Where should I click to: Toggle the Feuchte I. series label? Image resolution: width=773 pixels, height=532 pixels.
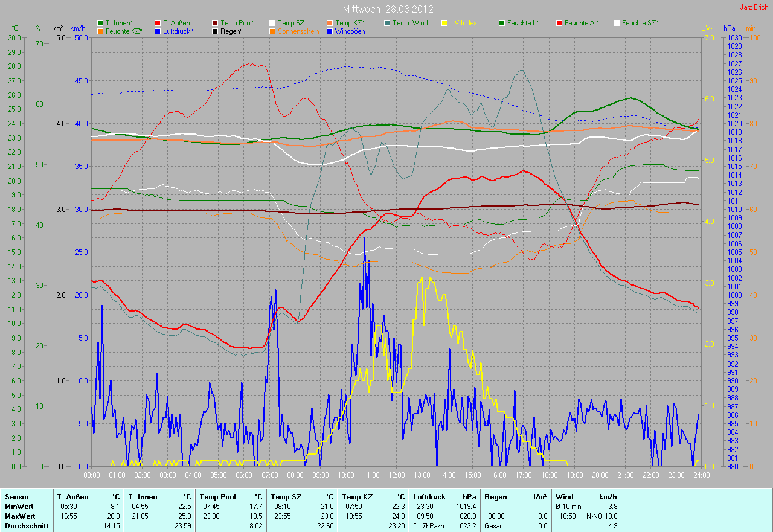click(x=523, y=23)
